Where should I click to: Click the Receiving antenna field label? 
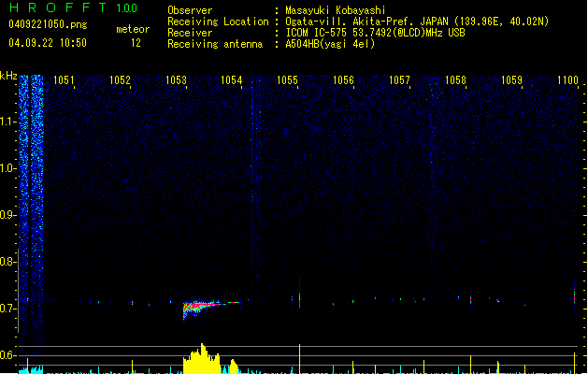[215, 44]
